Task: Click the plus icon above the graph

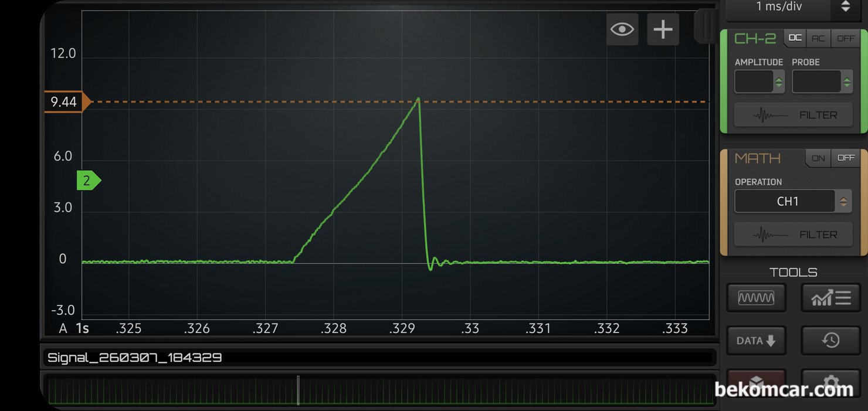Action: pos(663,29)
